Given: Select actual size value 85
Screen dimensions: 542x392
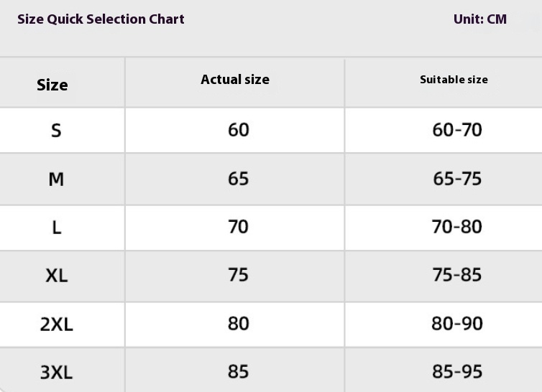Looking at the screenshot, I should (238, 371).
